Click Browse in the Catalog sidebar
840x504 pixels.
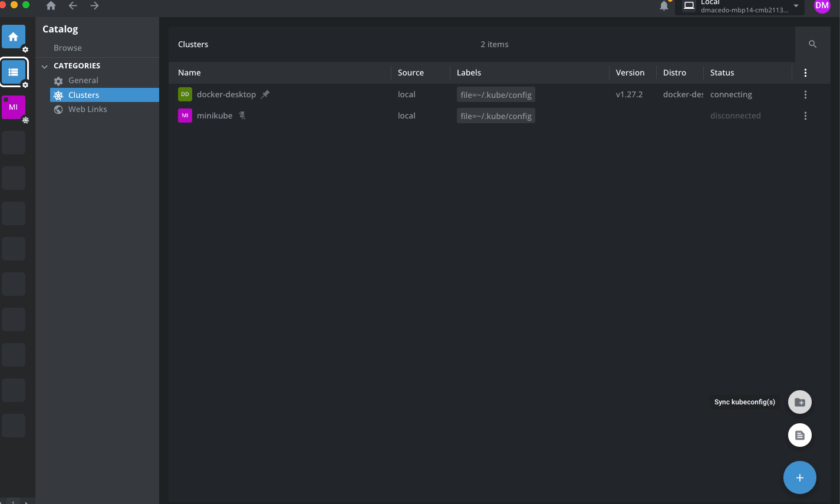68,48
